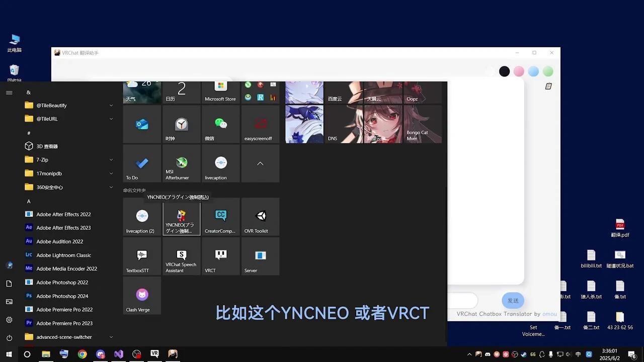Collapse the tile group with the up chevron

pyautogui.click(x=260, y=163)
